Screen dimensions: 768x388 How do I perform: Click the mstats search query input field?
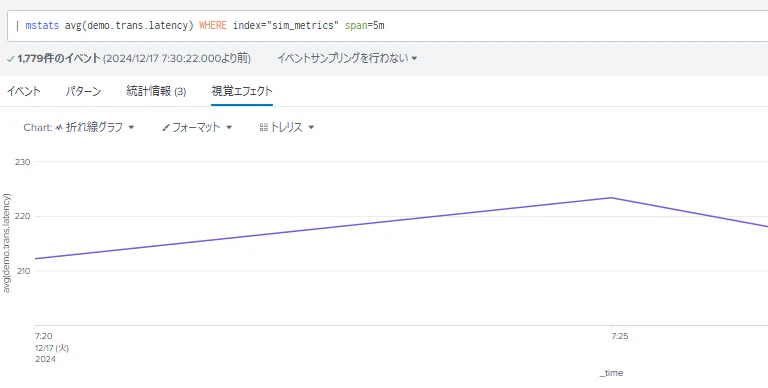pos(387,25)
